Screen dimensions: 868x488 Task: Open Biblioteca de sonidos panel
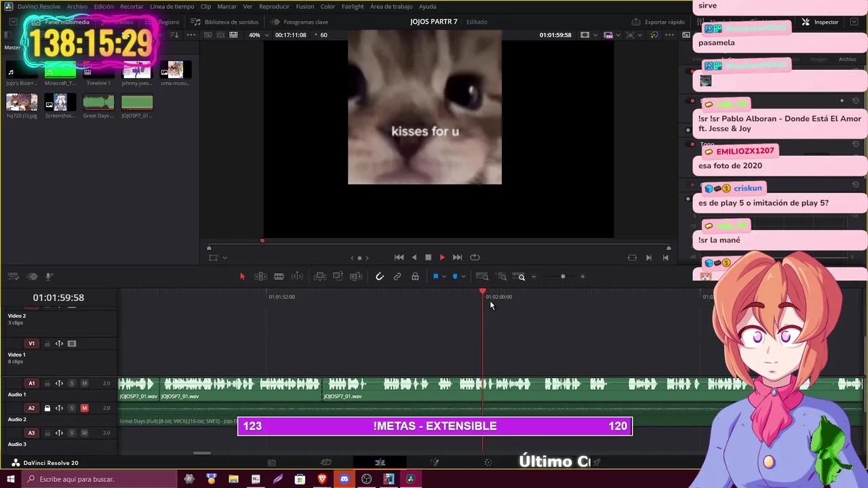(224, 22)
